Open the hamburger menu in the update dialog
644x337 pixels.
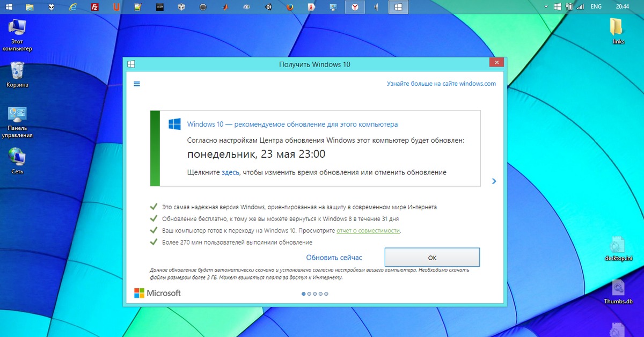click(136, 84)
